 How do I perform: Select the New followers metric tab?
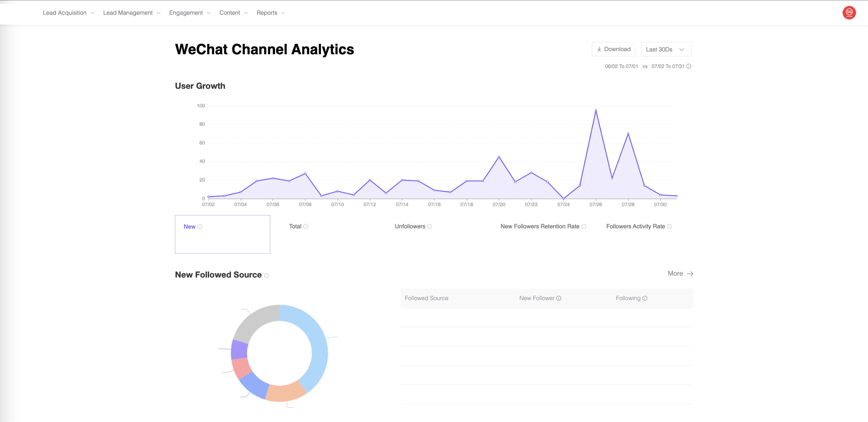tap(222, 234)
